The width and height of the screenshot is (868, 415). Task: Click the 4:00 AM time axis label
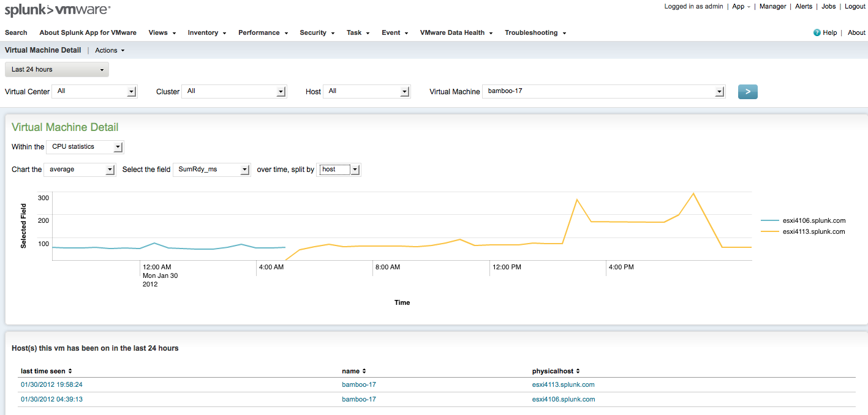tap(271, 267)
